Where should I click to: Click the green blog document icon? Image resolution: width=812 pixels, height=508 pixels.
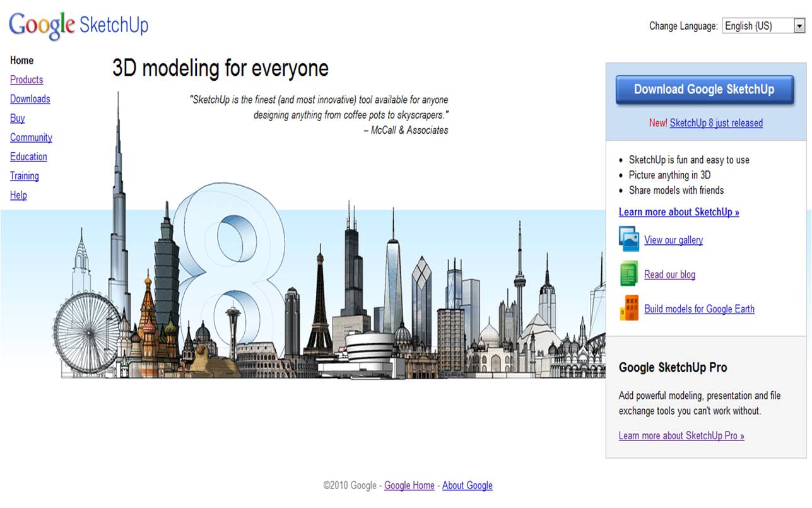click(629, 274)
